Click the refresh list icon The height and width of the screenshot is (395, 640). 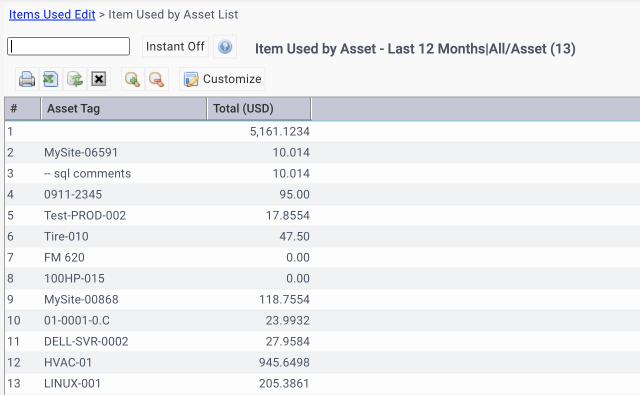[75, 79]
